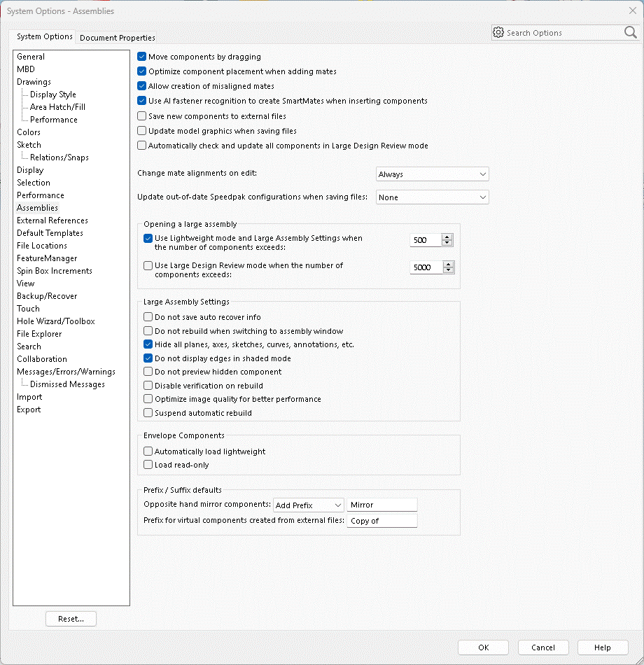The width and height of the screenshot is (644, 665).
Task: Select Default Templates category
Action: click(x=50, y=233)
